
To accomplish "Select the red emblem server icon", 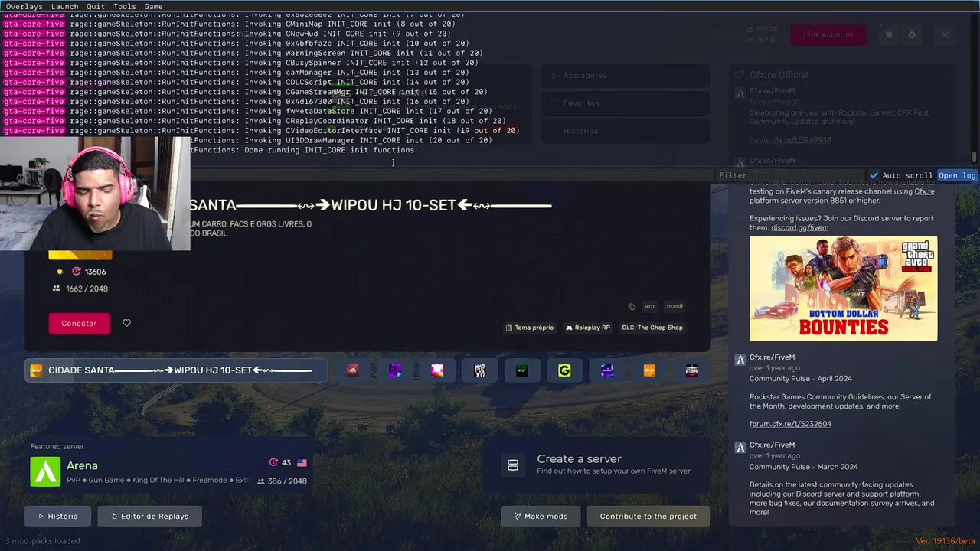I will [x=352, y=370].
